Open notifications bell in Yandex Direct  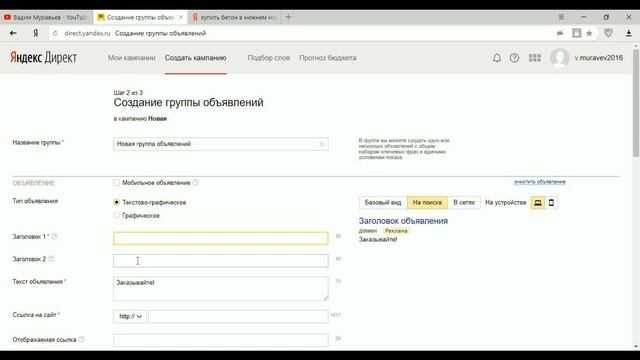click(497, 58)
